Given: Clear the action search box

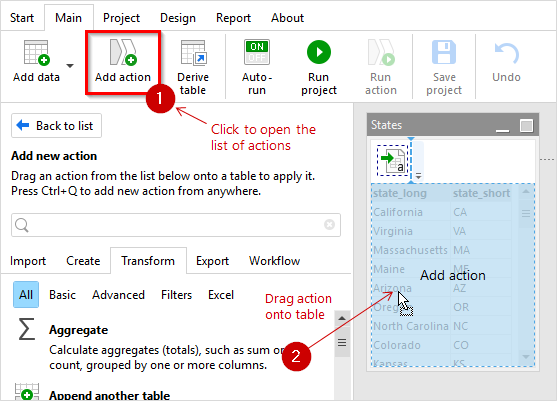Looking at the screenshot, I should (329, 224).
